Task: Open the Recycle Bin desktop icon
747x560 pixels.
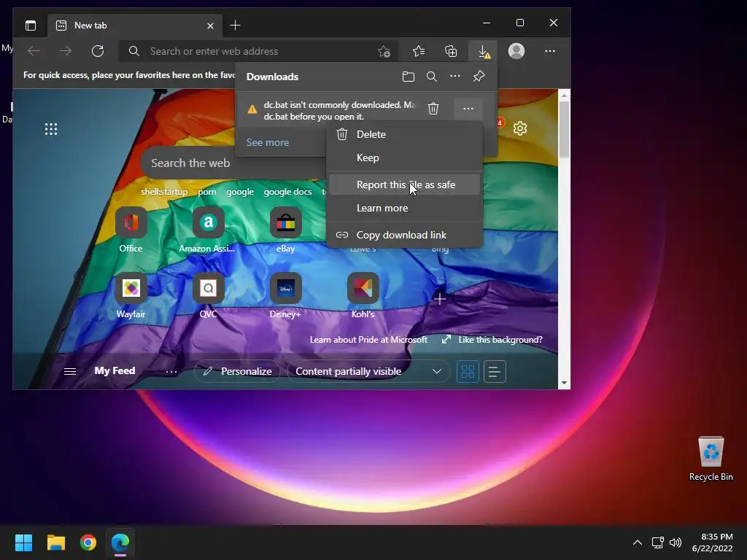Action: 711,459
